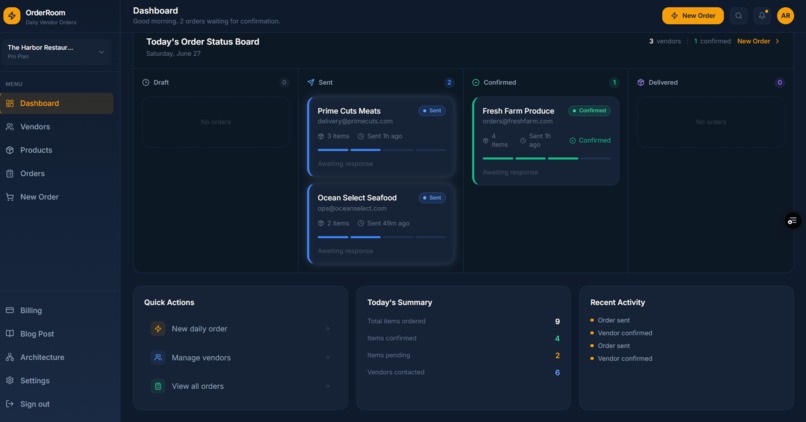The image size is (806, 422).
Task: Click the arrow on View all orders row
Action: [x=328, y=386]
